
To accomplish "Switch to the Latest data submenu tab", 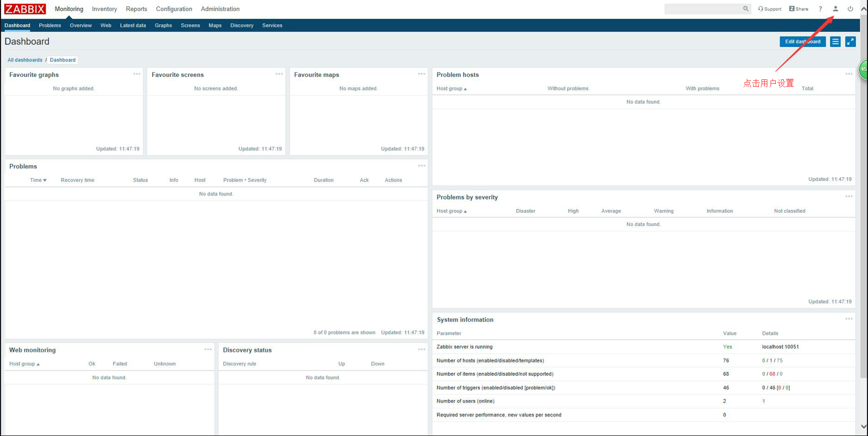I will click(x=133, y=25).
